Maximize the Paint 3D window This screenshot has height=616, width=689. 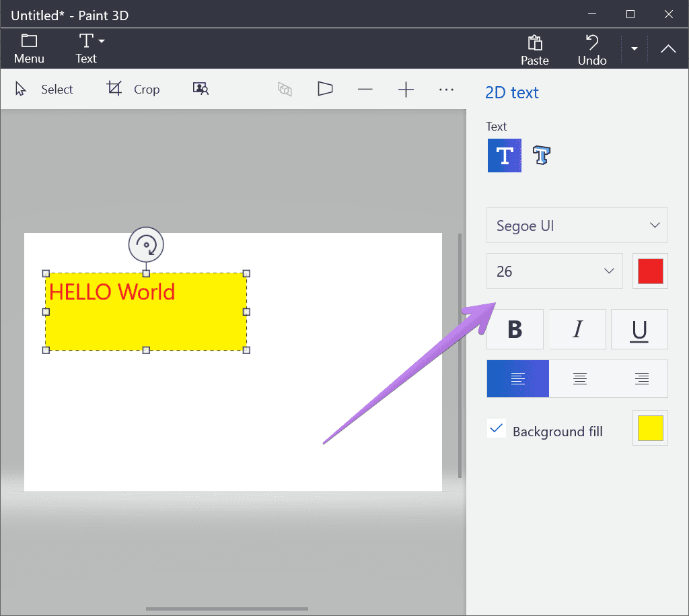(x=630, y=15)
